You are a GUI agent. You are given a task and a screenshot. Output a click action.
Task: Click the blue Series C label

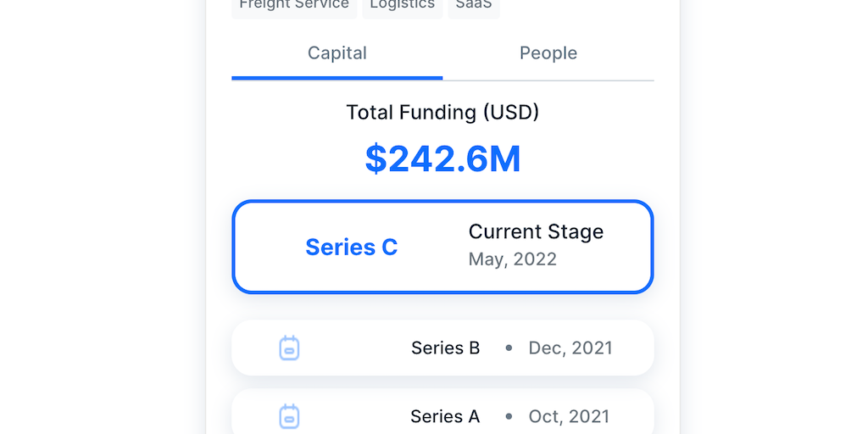pyautogui.click(x=351, y=248)
